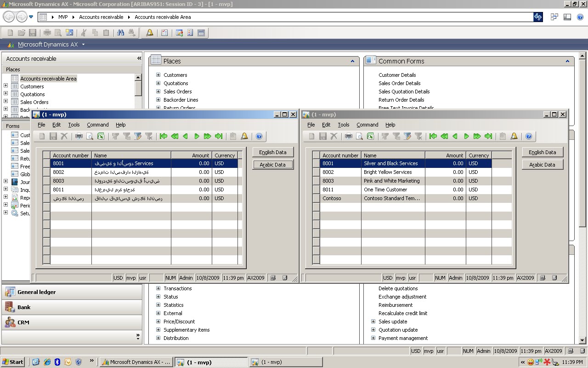
Task: Expand the Transactions node
Action: pyautogui.click(x=158, y=288)
